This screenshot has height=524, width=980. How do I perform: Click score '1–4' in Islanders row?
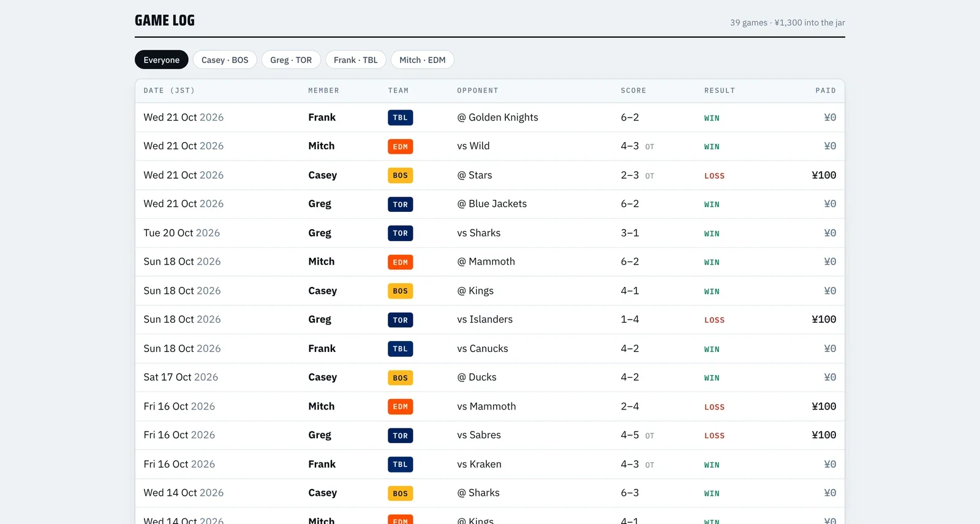(x=630, y=320)
